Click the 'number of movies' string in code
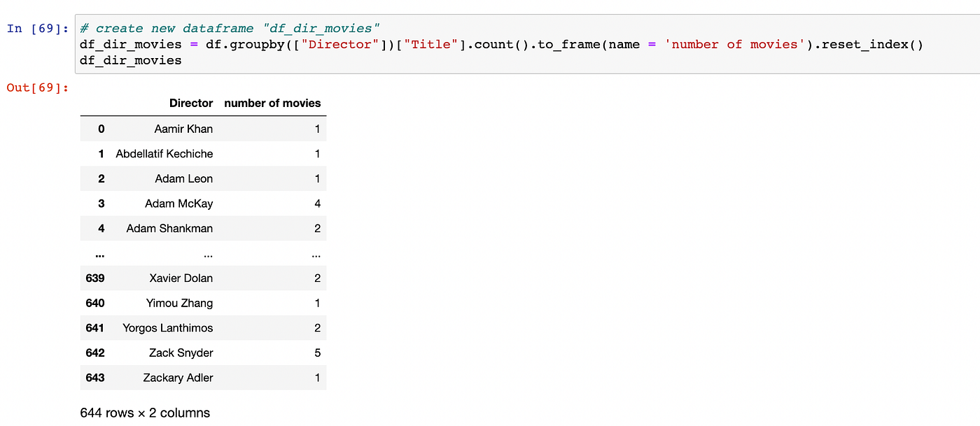This screenshot has width=980, height=426. pos(731,44)
